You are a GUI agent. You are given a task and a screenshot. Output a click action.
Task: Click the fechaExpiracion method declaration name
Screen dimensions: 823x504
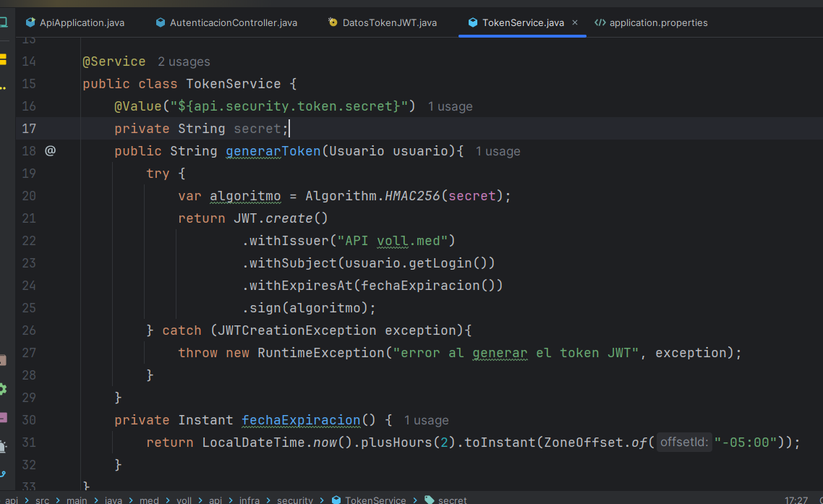click(x=301, y=420)
